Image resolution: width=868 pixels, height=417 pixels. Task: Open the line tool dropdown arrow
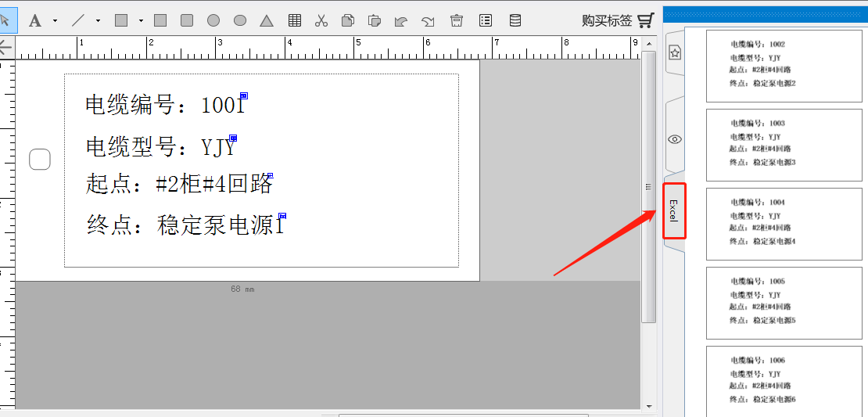(x=98, y=21)
